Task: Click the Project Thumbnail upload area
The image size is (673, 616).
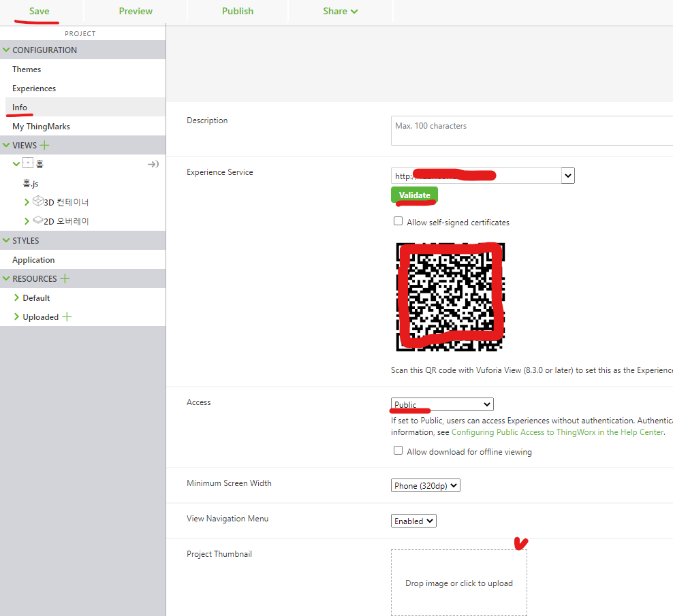Action: click(459, 583)
